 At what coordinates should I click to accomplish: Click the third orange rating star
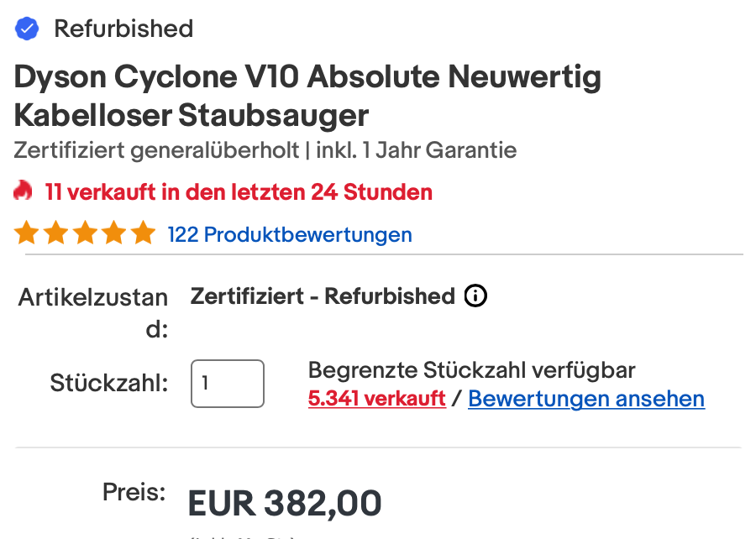(x=85, y=233)
